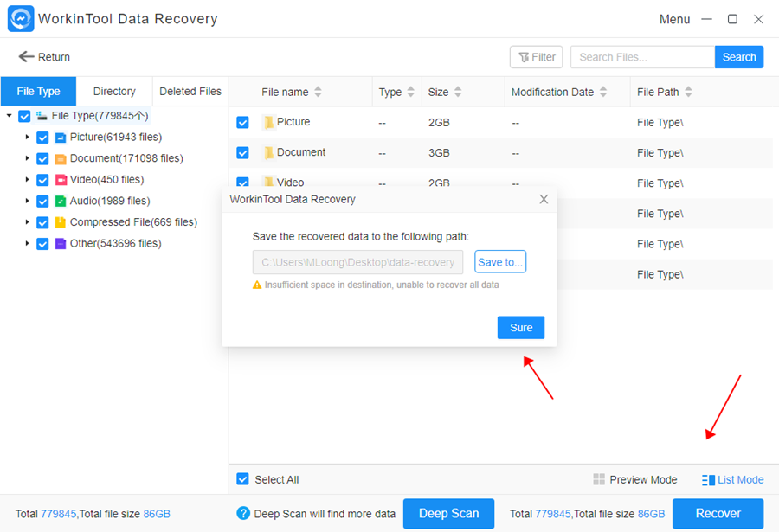
Task: Click the Other(543696 files) tree label
Action: tap(115, 244)
